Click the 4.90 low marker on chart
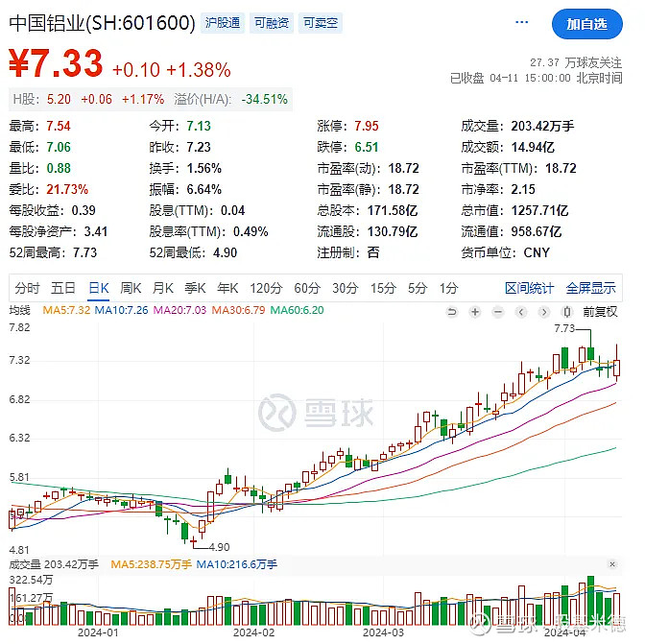Screen dimensions: 645x644 pos(219,547)
